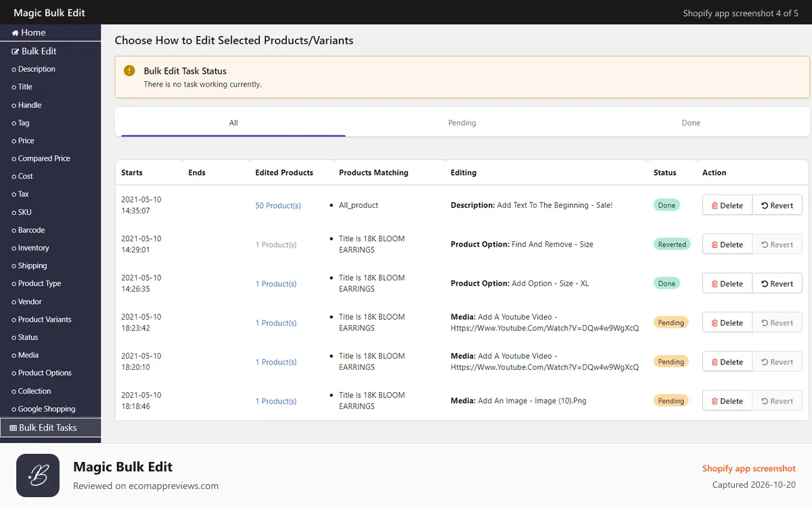Open 1 Product(s) link for 14:26:35 task

coord(276,284)
